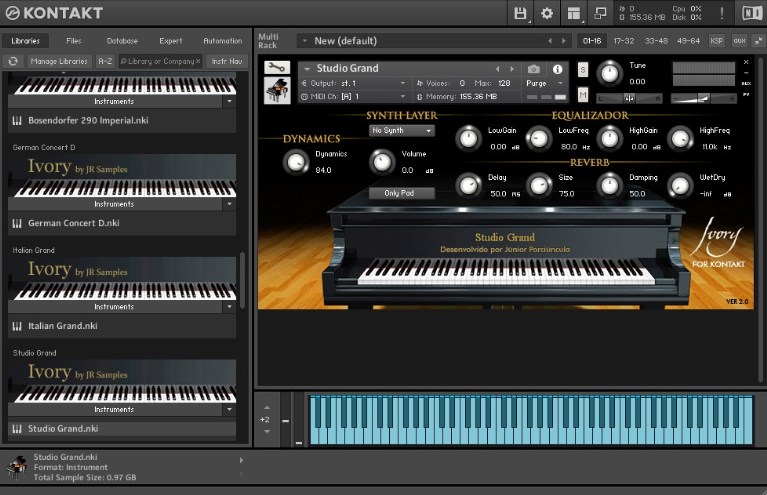Switch to the Database tab
Screen dimensions: 767x495
[122, 41]
